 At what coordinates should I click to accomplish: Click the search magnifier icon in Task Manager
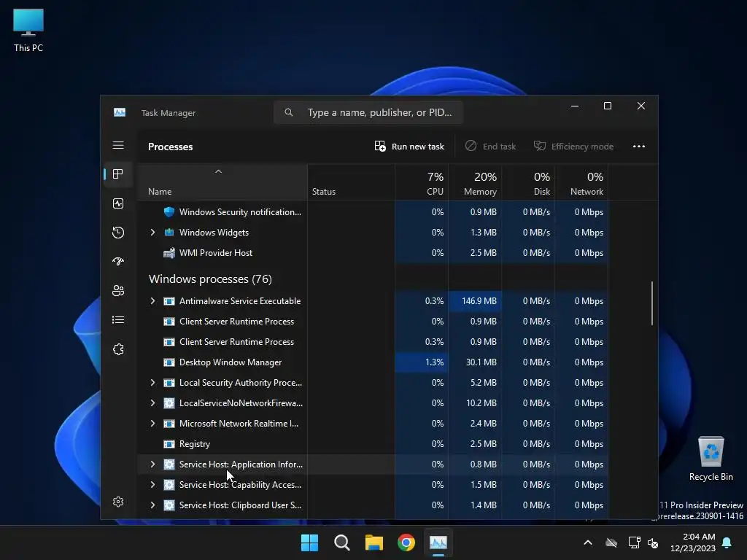(x=289, y=112)
